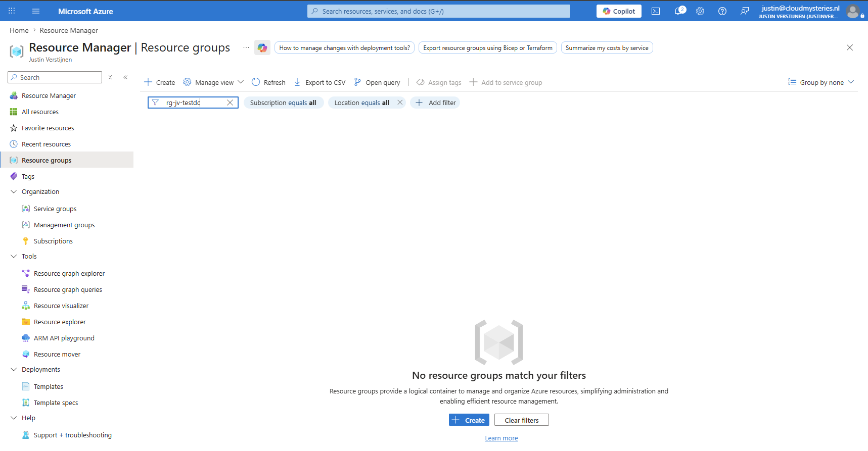Image resolution: width=868 pixels, height=451 pixels.
Task: Open the help question mark icon
Action: pos(722,11)
